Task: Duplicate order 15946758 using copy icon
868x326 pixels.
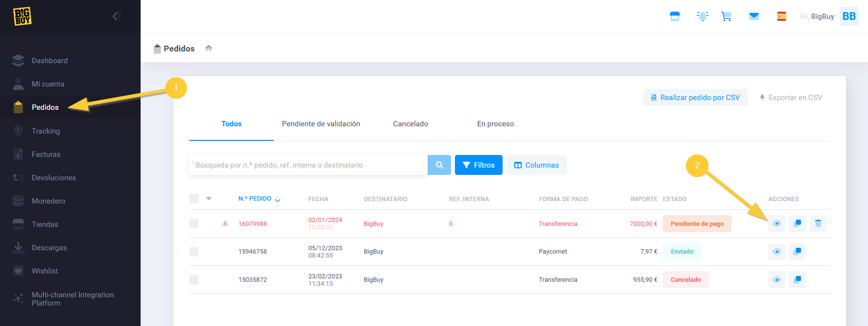Action: (797, 252)
